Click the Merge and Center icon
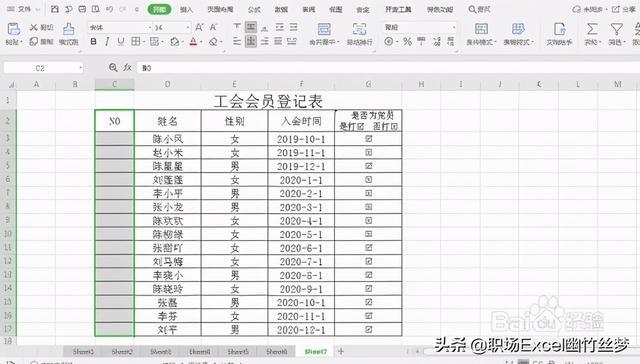The width and height of the screenshot is (640, 364). (324, 29)
